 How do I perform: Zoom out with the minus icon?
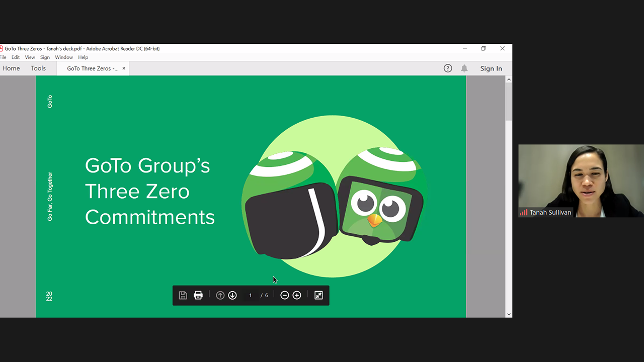285,295
